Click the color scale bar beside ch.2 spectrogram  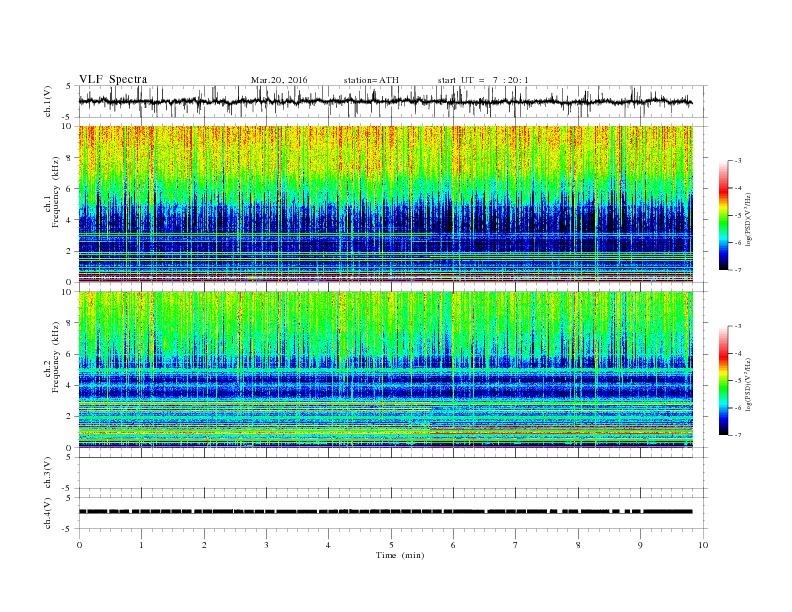[x=724, y=380]
